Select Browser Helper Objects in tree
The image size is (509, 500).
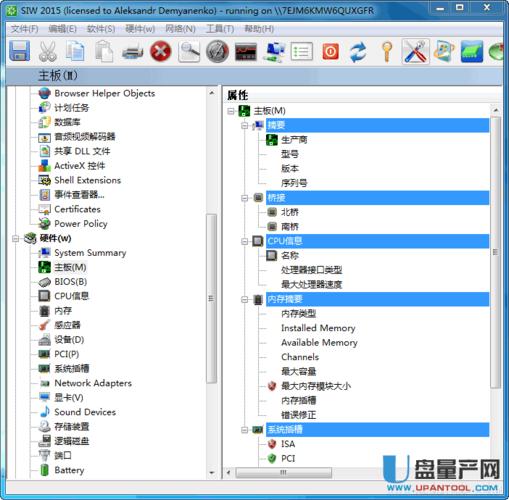tap(105, 93)
